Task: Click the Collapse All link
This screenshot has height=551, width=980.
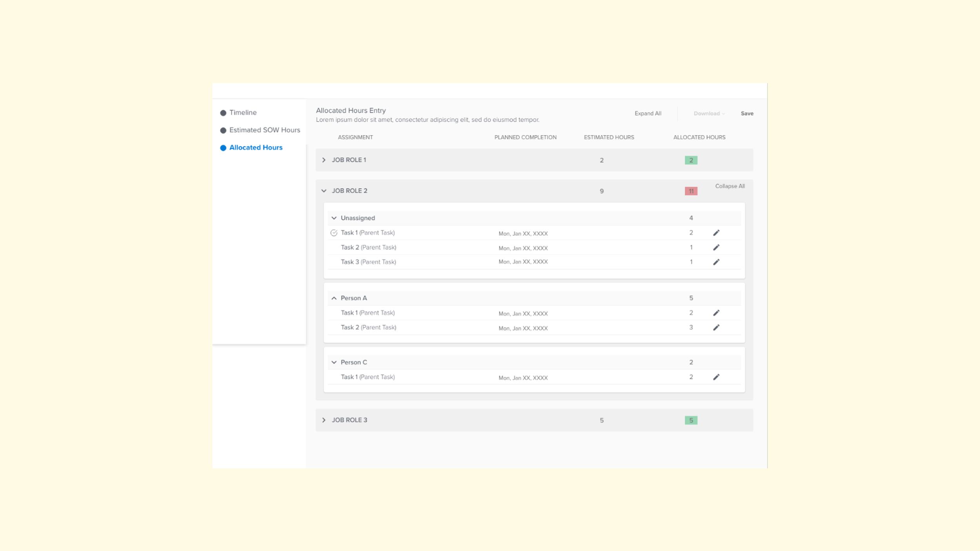Action: [x=730, y=186]
